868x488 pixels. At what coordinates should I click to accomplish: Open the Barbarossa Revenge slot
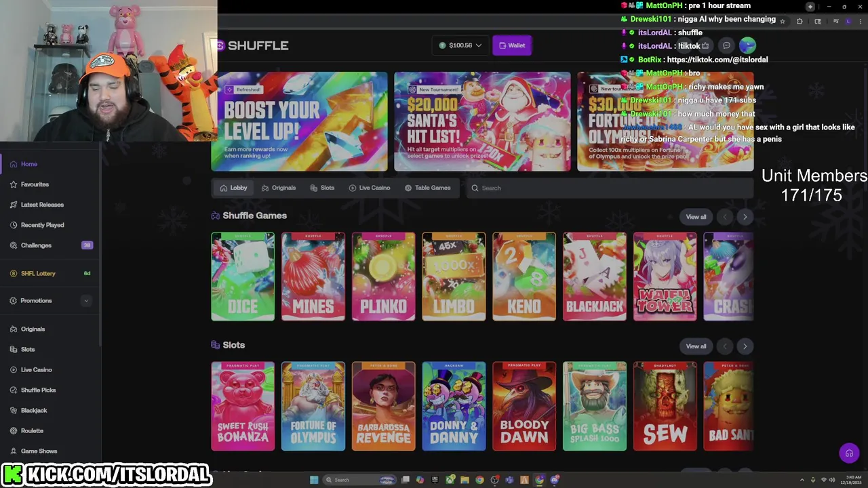(x=383, y=406)
